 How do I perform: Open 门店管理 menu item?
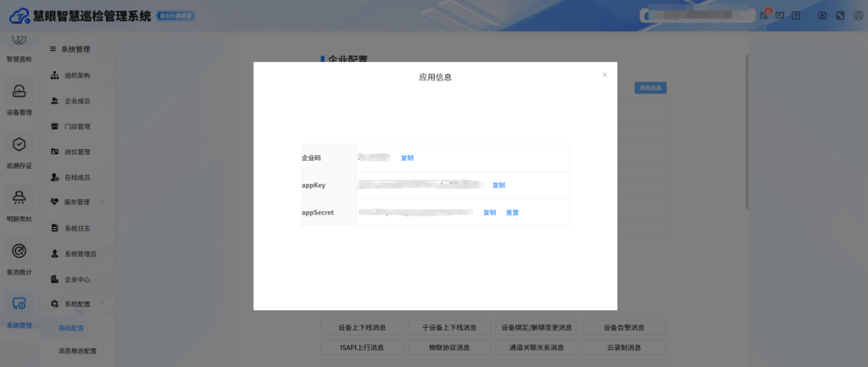[76, 126]
